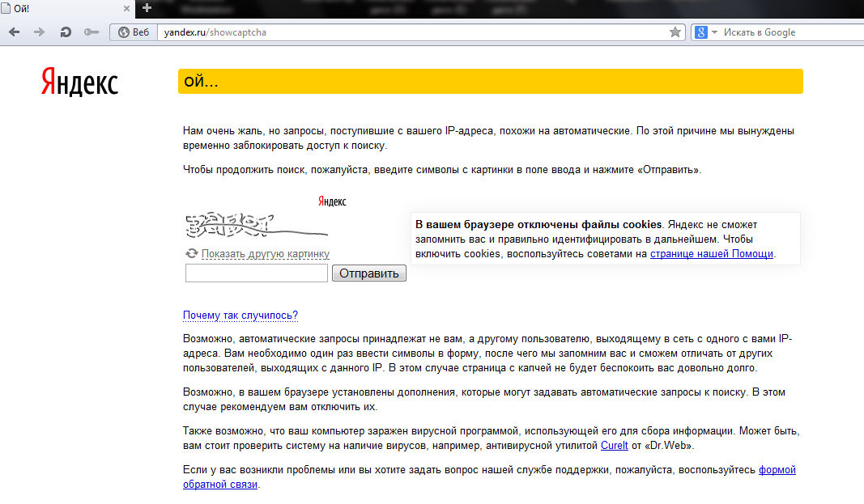The width and height of the screenshot is (864, 504).
Task: Open the CureIt link
Action: [x=615, y=445]
